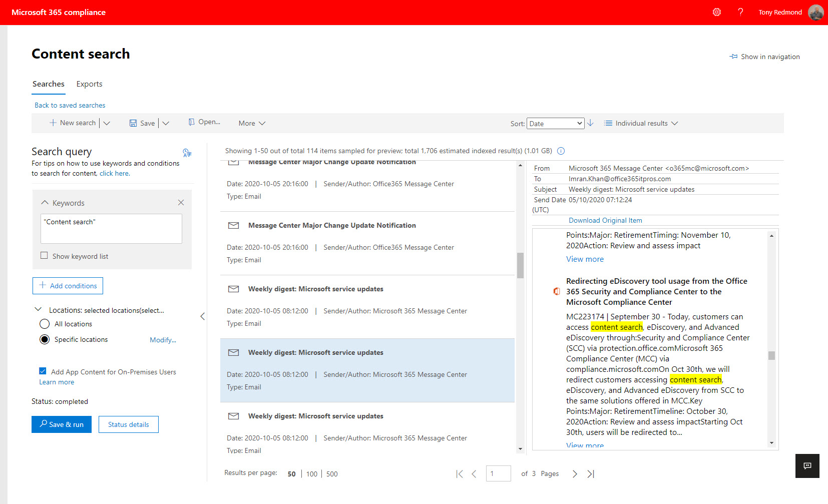The height and width of the screenshot is (504, 828).
Task: Collapse the Locations section chevron
Action: [x=38, y=309]
